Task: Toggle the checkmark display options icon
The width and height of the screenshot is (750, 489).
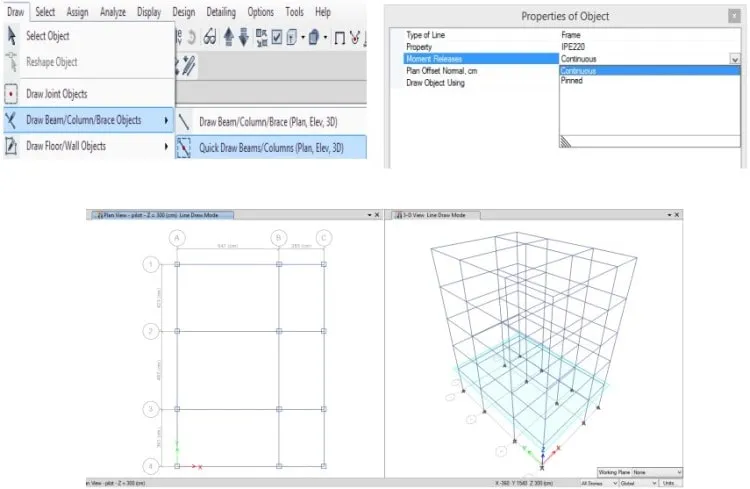Action: coord(277,37)
